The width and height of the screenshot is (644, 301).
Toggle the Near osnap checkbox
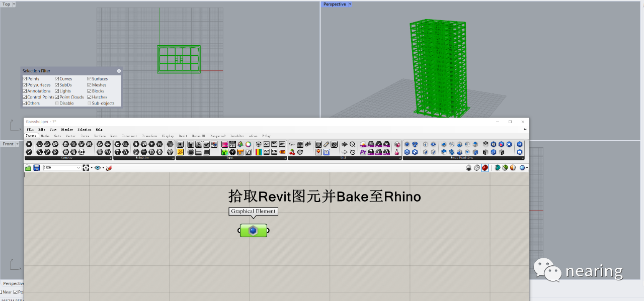tap(2, 292)
